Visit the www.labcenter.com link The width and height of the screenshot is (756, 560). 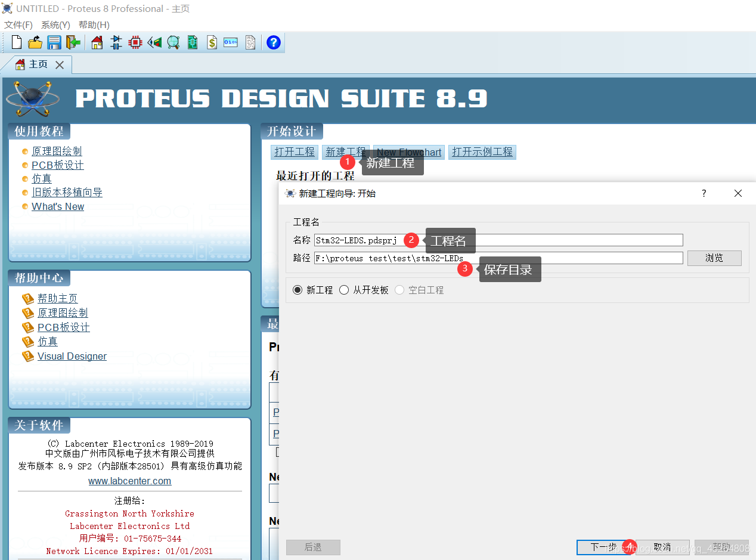[x=129, y=481]
